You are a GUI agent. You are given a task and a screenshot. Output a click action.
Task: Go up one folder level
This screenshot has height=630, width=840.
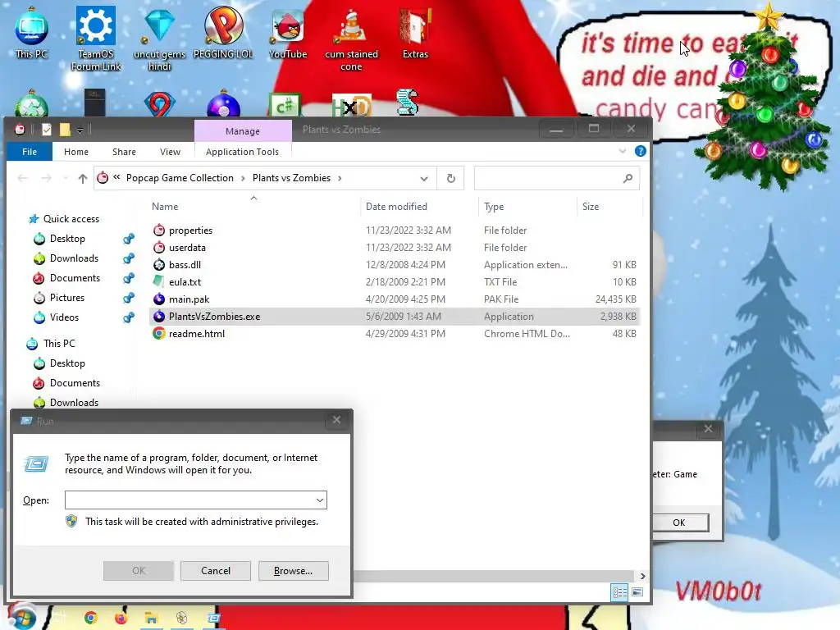click(82, 178)
